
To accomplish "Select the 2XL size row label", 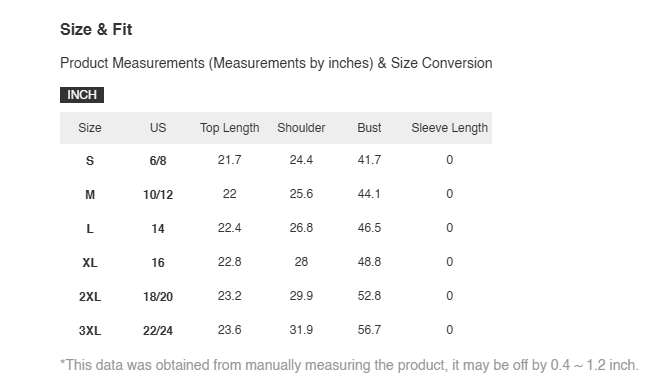I will coord(90,296).
